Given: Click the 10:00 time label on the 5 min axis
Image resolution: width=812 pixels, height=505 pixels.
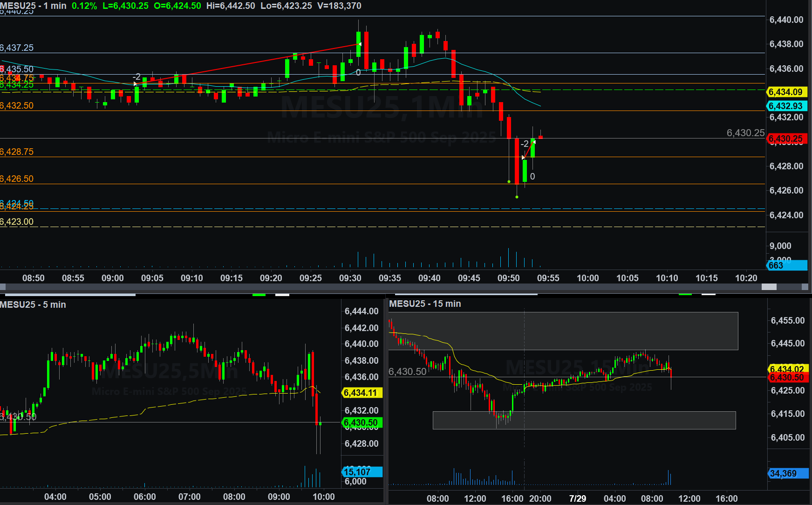Looking at the screenshot, I should [324, 497].
